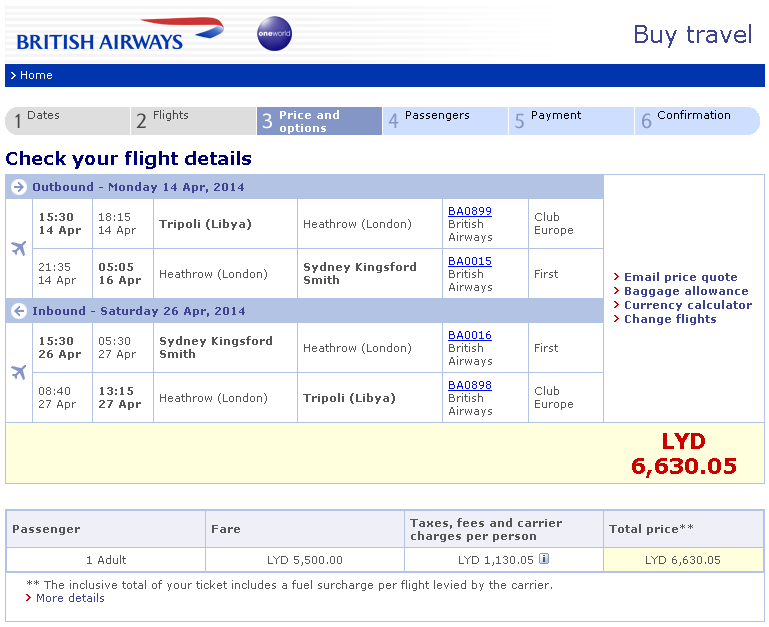Open flight BA0899 details link

click(469, 211)
